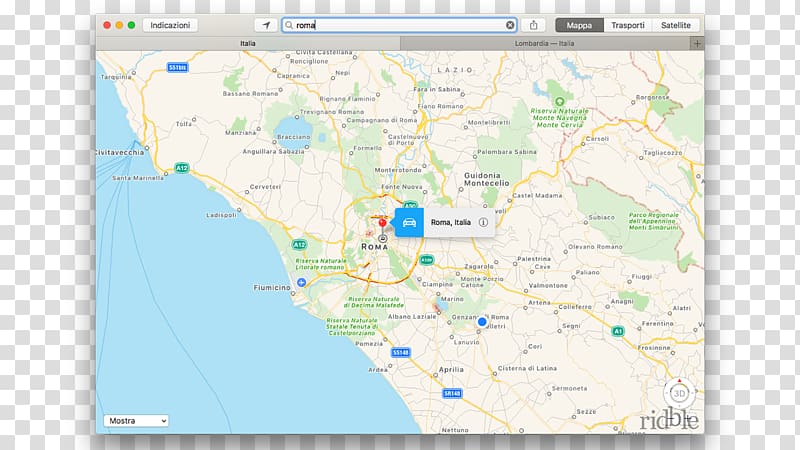Click the Frosinone label
Screen dimensions: 800x450
click(x=654, y=347)
